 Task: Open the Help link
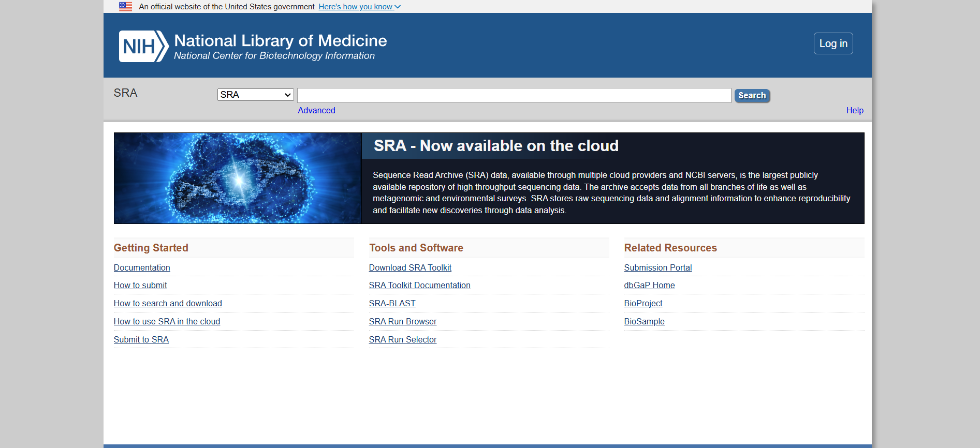coord(855,110)
